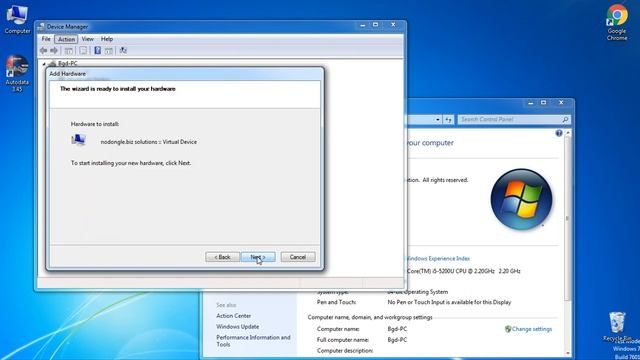Click the blue help icon in Control Panel window
The height and width of the screenshot is (360, 640).
559,133
